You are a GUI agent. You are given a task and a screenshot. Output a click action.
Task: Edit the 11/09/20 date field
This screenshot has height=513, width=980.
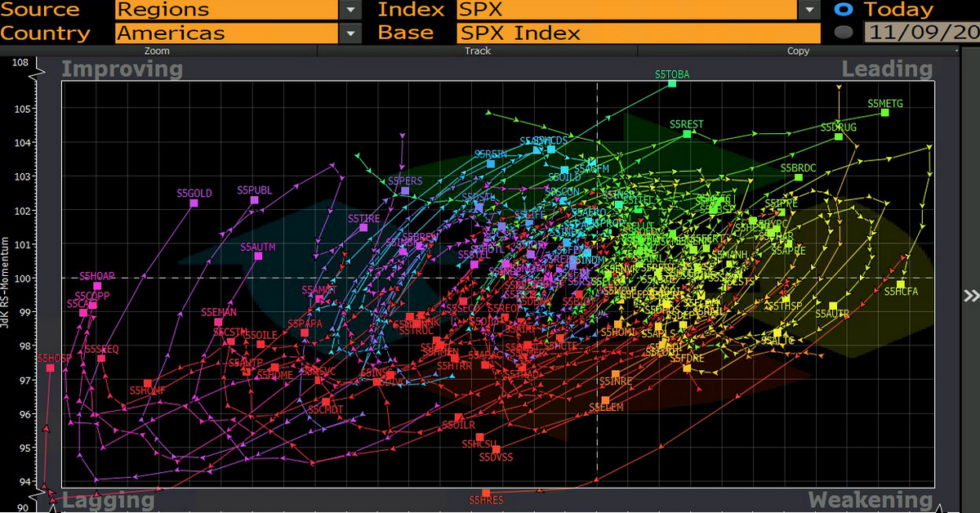(x=921, y=33)
